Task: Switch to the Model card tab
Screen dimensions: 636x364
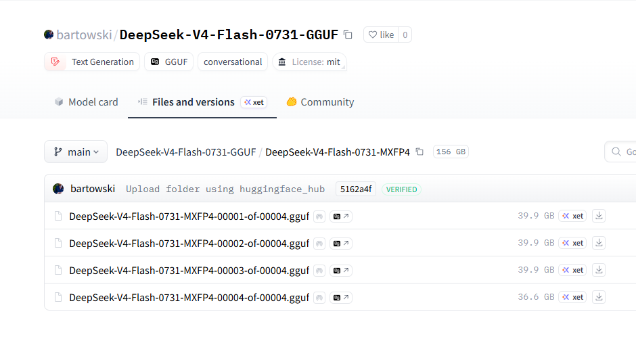Action: click(86, 102)
